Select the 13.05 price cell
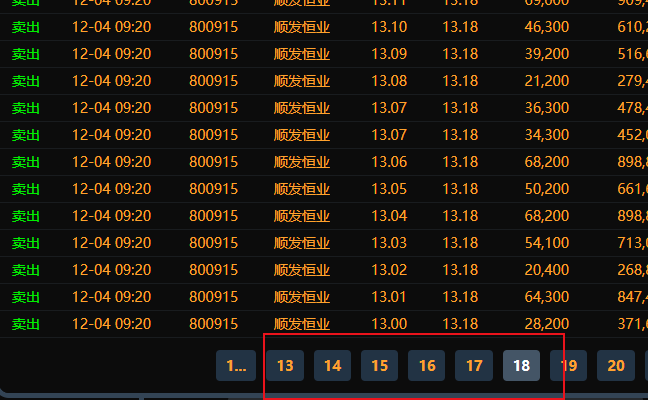Image resolution: width=648 pixels, height=400 pixels. tap(389, 188)
